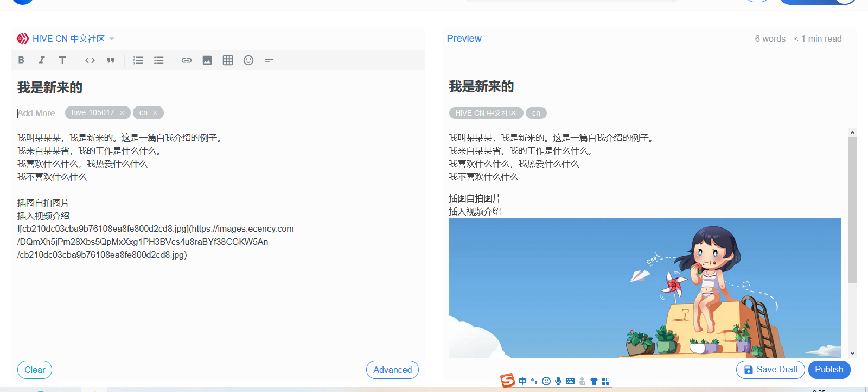Click the preview pane scrollbar thumb
The image size is (868, 392).
pos(852,210)
